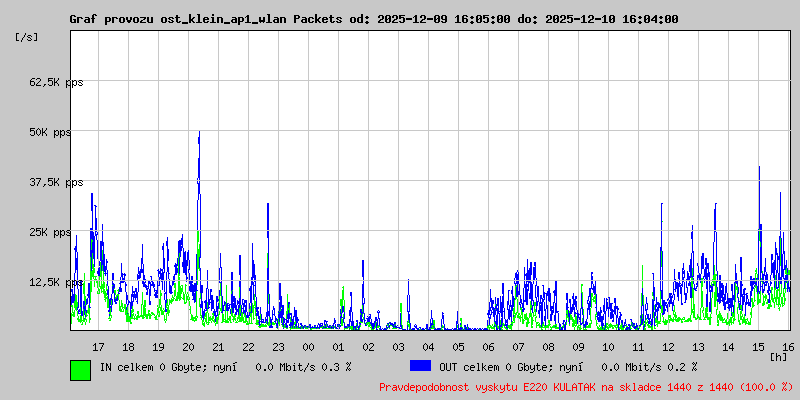Click hour label '17' on time axis

pos(98,347)
